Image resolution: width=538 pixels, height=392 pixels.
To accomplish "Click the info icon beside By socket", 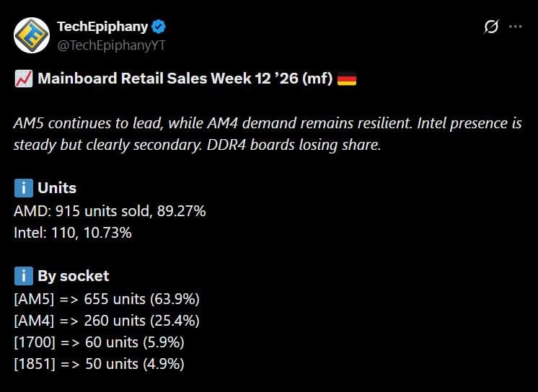I will [22, 276].
